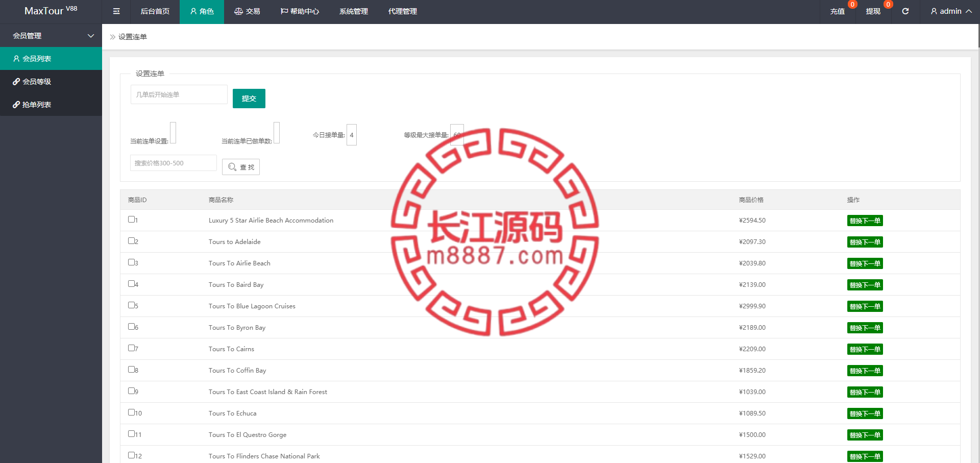980x463 pixels.
Task: Check the checkbox for product ID 8
Action: pos(131,370)
